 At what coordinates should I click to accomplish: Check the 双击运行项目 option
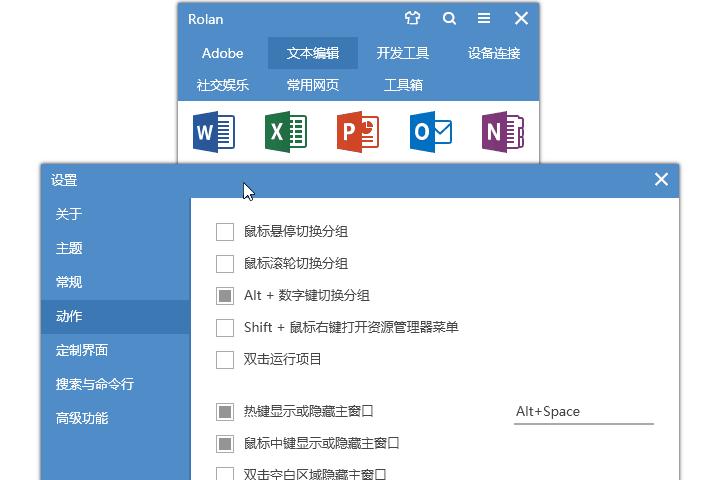point(225,360)
